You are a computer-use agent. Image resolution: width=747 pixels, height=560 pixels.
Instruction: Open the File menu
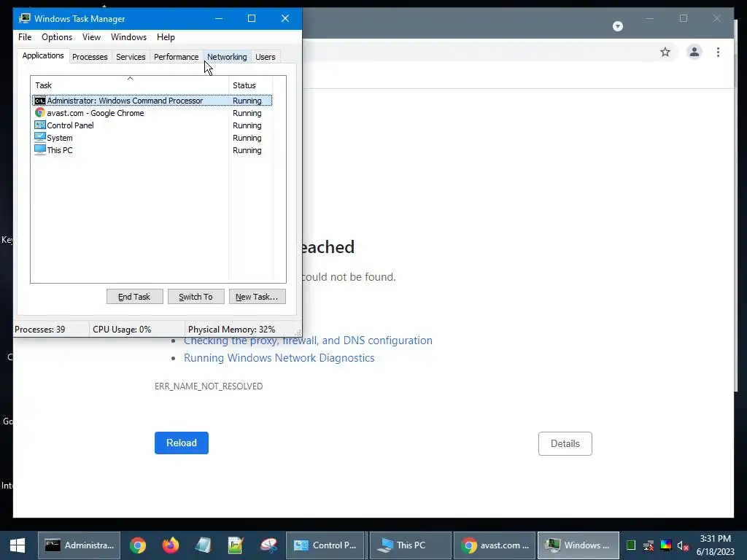[25, 37]
